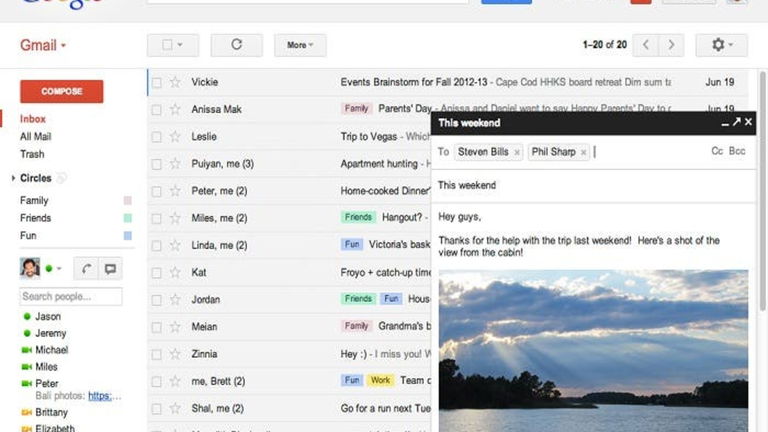
Task: Start chat with Jason
Action: coord(48,316)
